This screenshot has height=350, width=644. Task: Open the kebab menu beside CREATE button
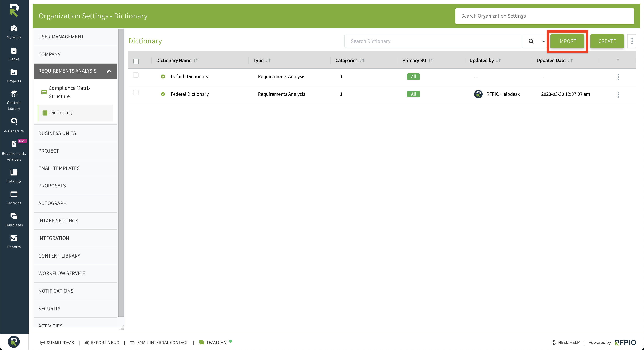[x=632, y=41]
